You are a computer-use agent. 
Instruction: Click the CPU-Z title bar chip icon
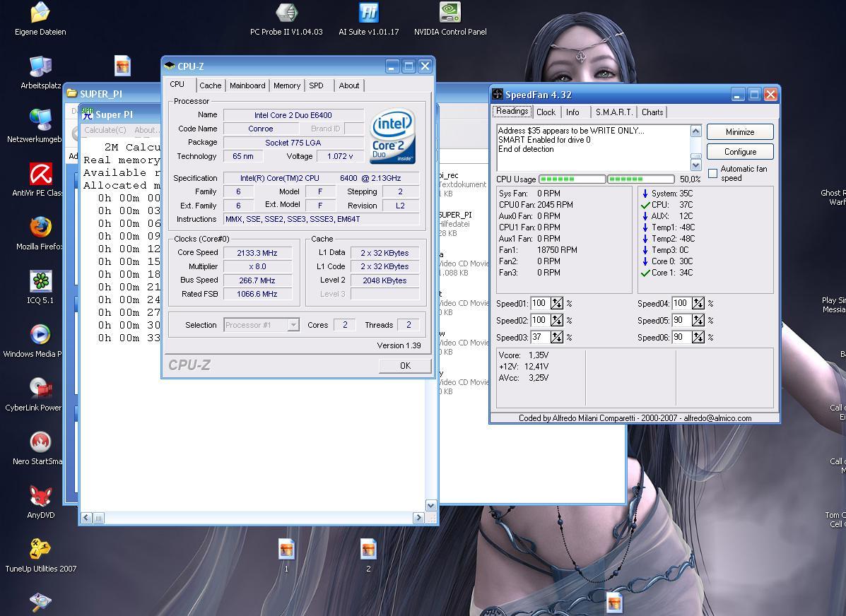(170, 66)
